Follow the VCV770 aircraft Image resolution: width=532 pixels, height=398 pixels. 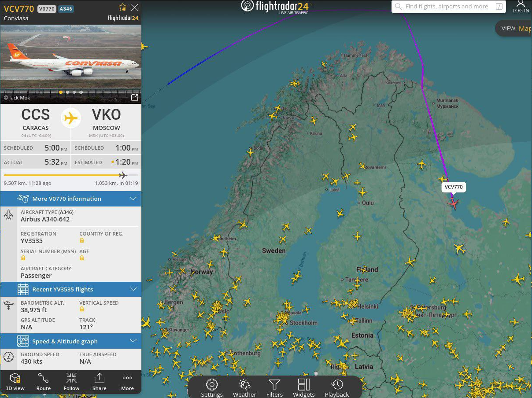tap(71, 382)
